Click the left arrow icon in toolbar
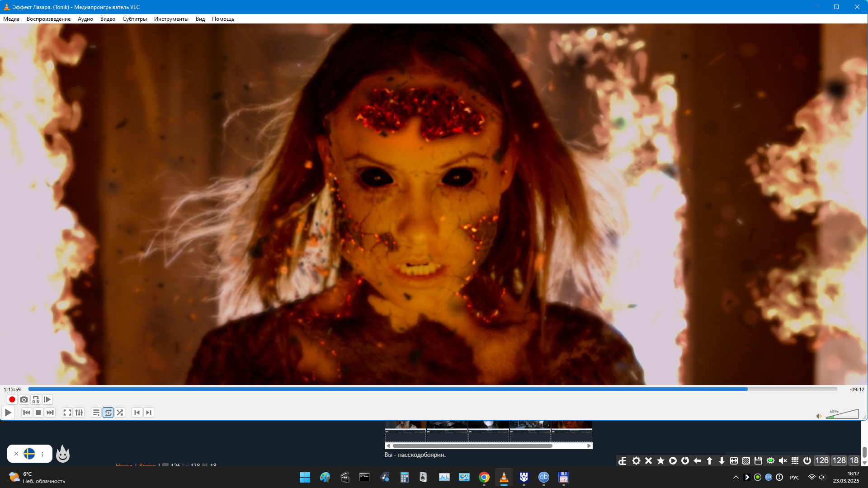Image resolution: width=868 pixels, height=488 pixels. tap(697, 460)
